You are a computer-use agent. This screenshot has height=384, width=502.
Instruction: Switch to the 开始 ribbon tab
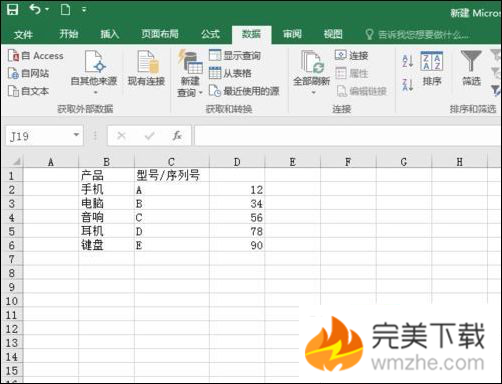pos(69,34)
